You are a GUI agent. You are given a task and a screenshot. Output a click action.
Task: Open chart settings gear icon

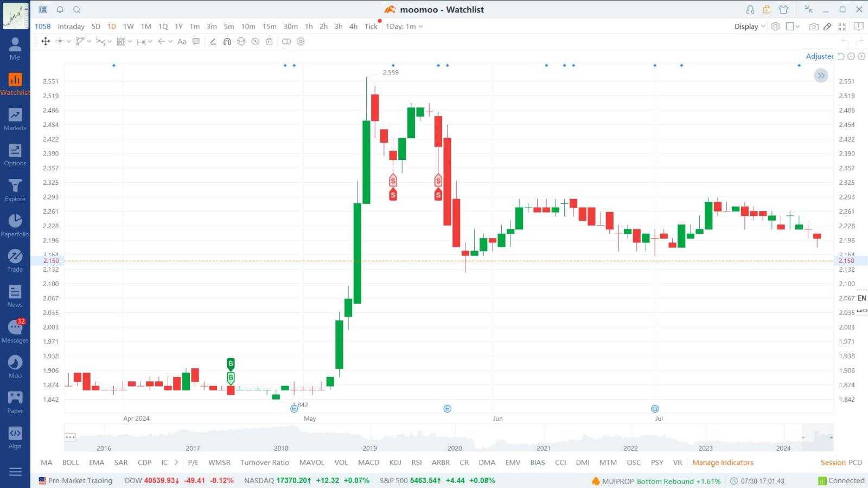[x=775, y=26]
